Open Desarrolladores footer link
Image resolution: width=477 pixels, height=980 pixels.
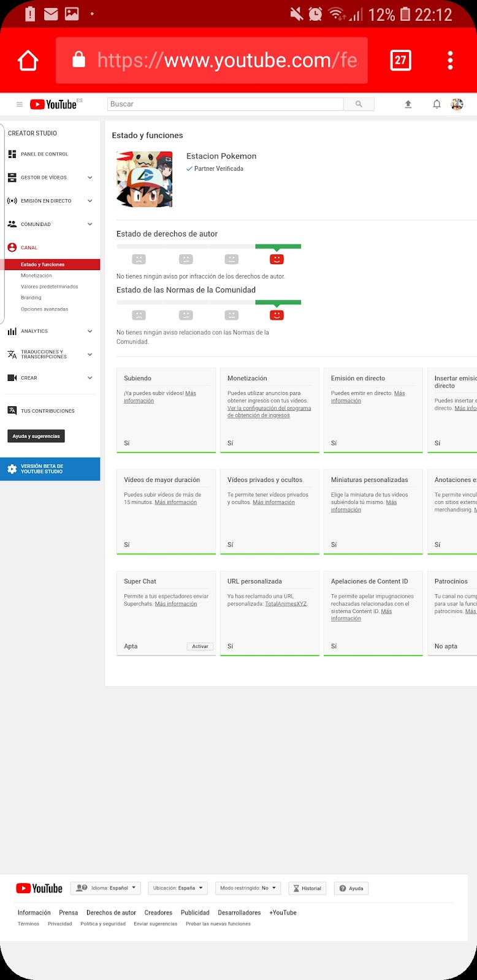[239, 913]
